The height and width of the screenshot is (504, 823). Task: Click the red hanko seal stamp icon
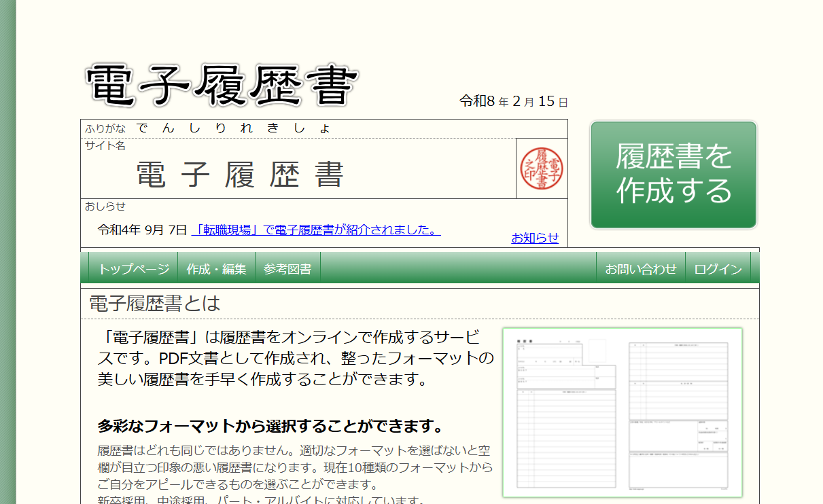point(542,168)
